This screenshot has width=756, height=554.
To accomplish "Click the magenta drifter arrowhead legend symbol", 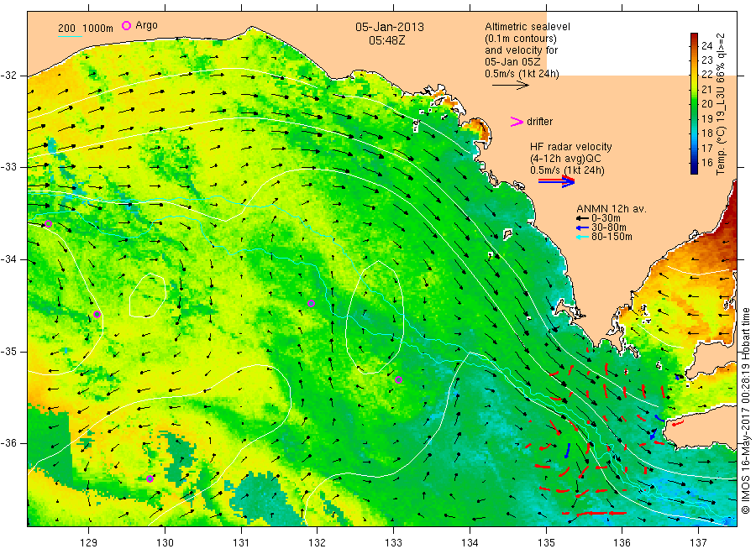I will coord(517,122).
